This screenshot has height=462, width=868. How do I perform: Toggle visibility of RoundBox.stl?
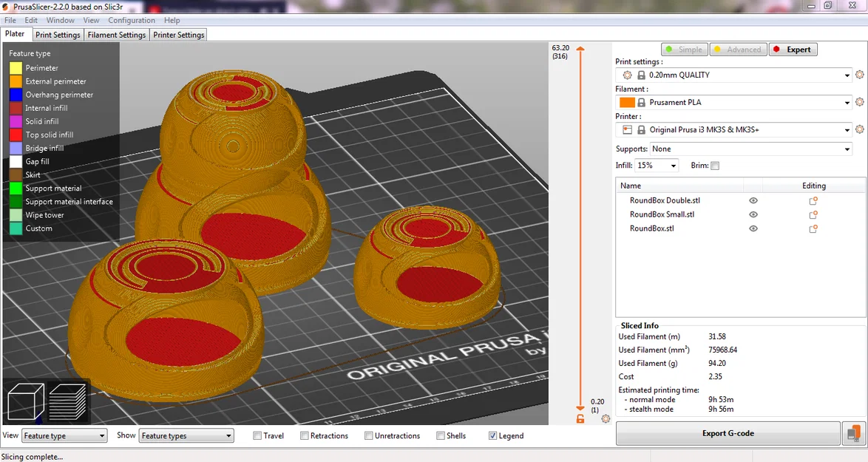[753, 228]
